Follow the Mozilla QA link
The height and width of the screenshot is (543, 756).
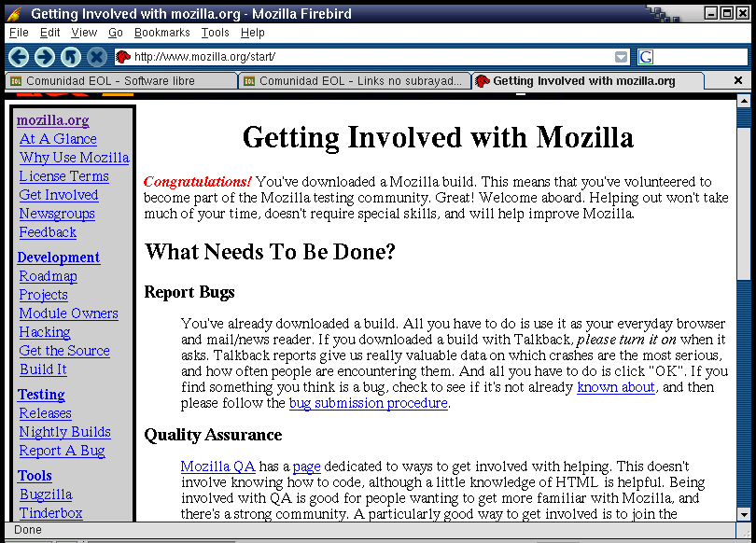(217, 466)
